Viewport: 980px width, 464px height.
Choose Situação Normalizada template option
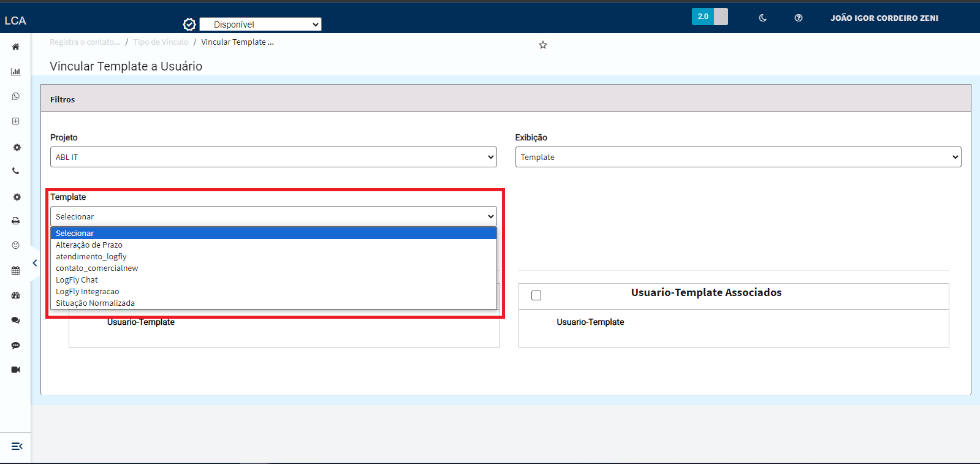pos(273,303)
